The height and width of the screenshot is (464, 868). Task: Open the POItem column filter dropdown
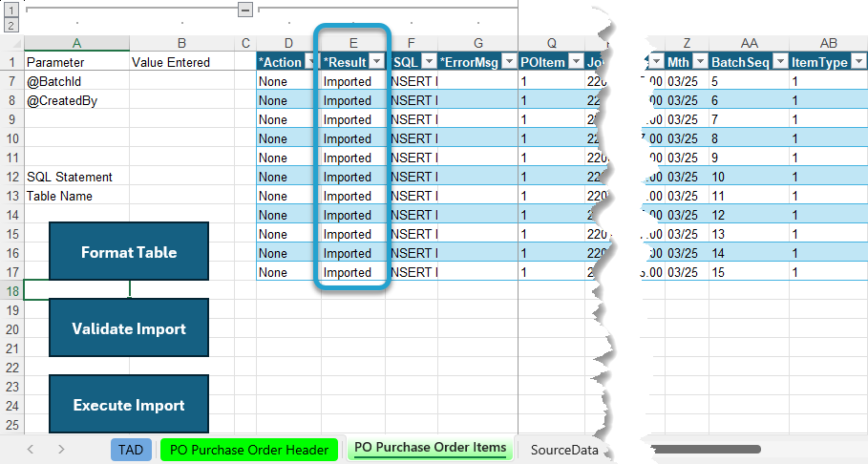pyautogui.click(x=576, y=61)
